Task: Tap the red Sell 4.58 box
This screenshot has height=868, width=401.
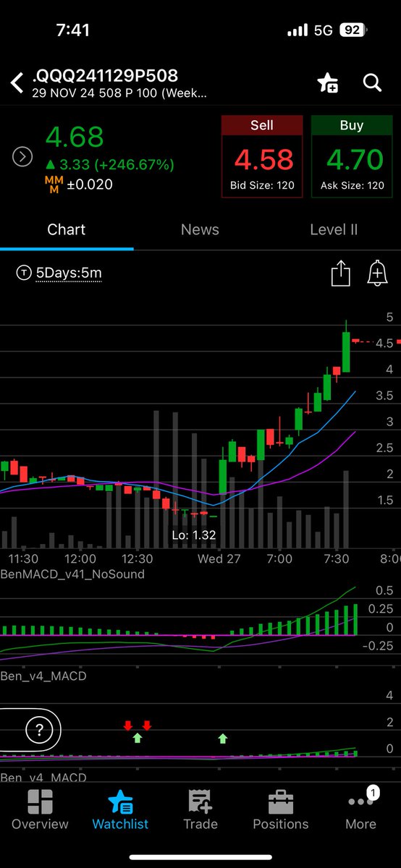Action: pyautogui.click(x=261, y=157)
